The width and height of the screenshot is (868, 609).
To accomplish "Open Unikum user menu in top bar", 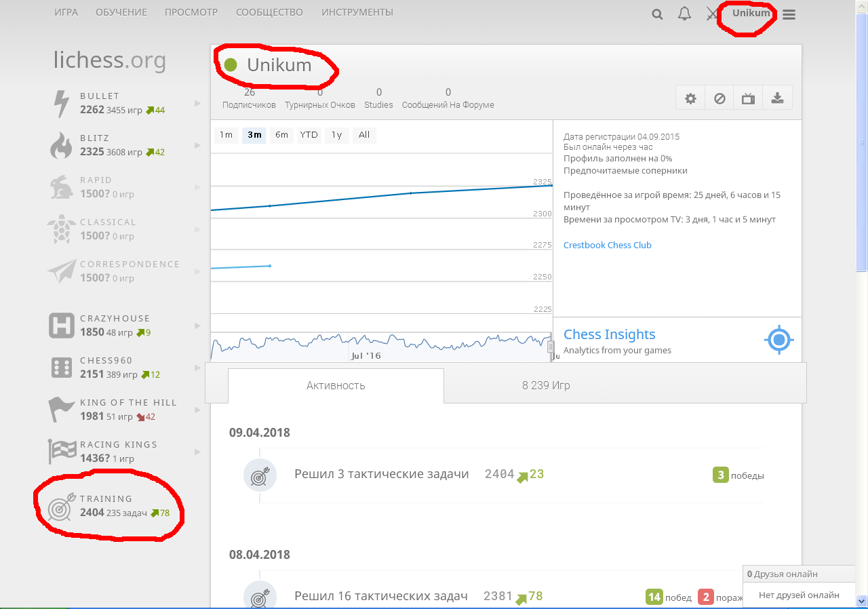I will coord(751,13).
